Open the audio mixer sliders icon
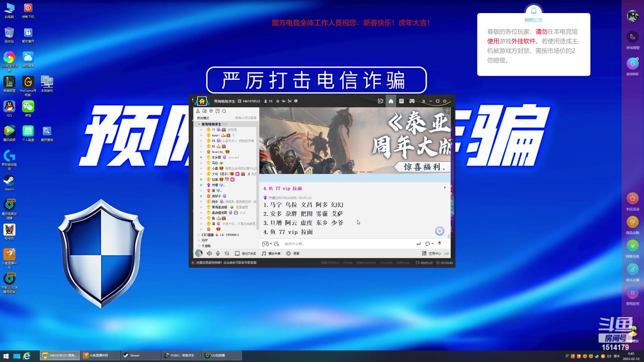Viewport: 644px width, 362px height. (x=227, y=254)
